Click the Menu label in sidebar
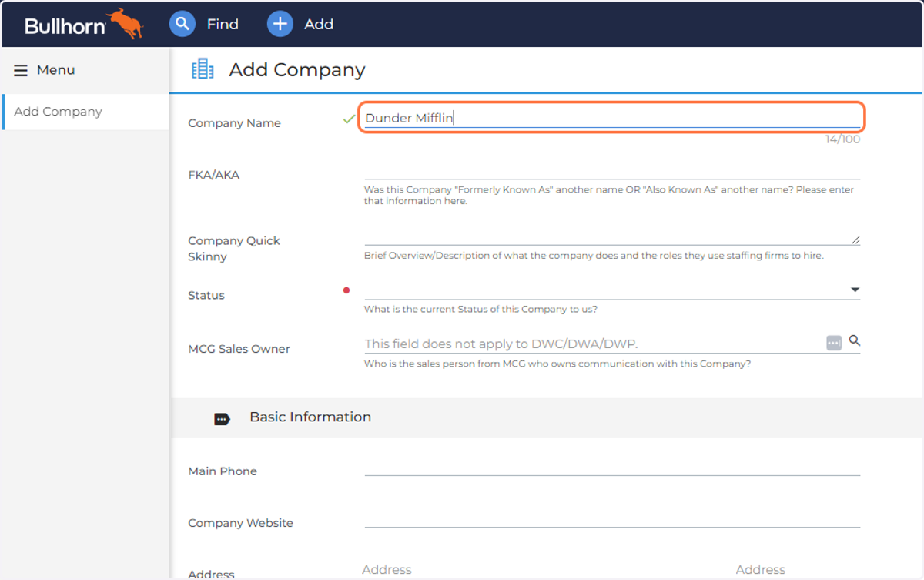924x580 pixels. click(56, 70)
